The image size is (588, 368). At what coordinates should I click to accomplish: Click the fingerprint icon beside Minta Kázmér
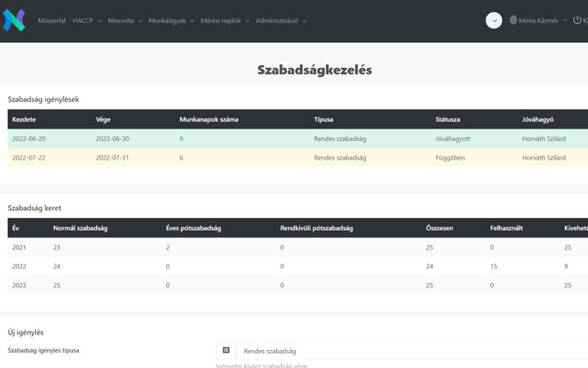[x=513, y=21]
